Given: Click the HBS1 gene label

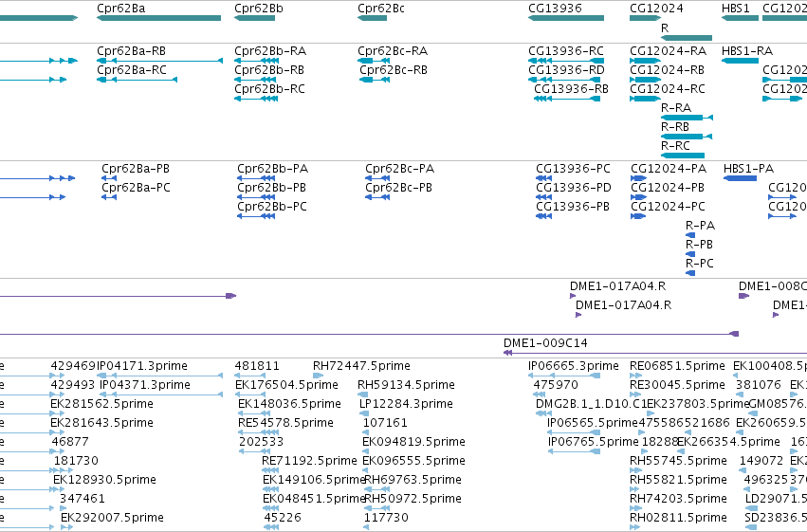Looking at the screenshot, I should coord(736,9).
